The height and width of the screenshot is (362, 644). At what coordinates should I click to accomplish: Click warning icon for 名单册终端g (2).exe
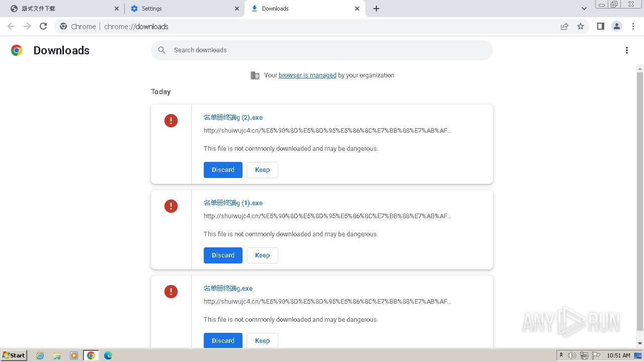171,121
